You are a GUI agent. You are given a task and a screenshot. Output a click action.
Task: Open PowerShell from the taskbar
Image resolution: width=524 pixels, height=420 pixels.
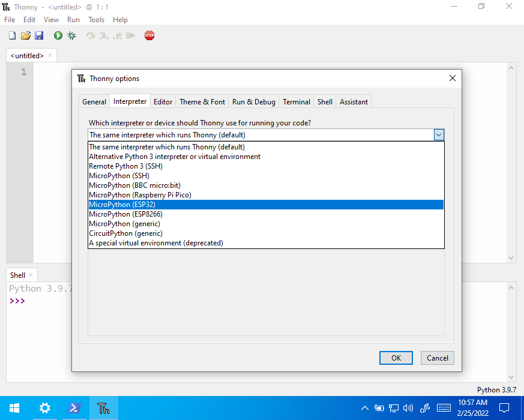(74, 408)
